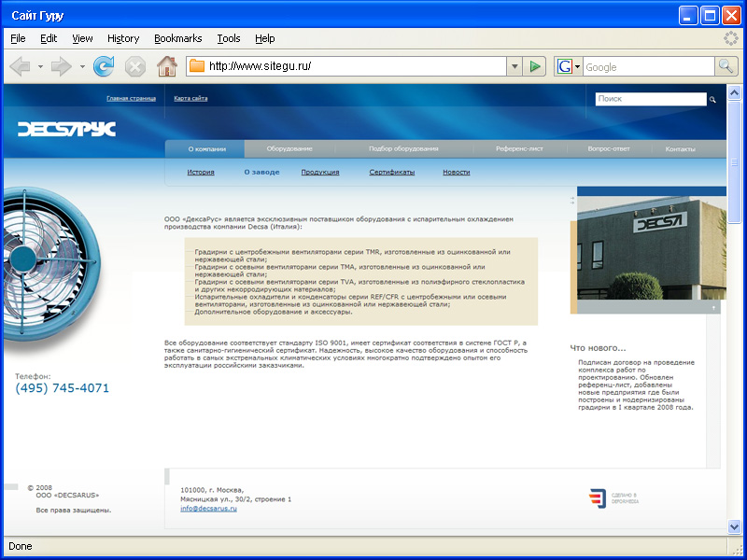The width and height of the screenshot is (747, 560).
Task: Click the Decsa building photo
Action: pos(652,247)
